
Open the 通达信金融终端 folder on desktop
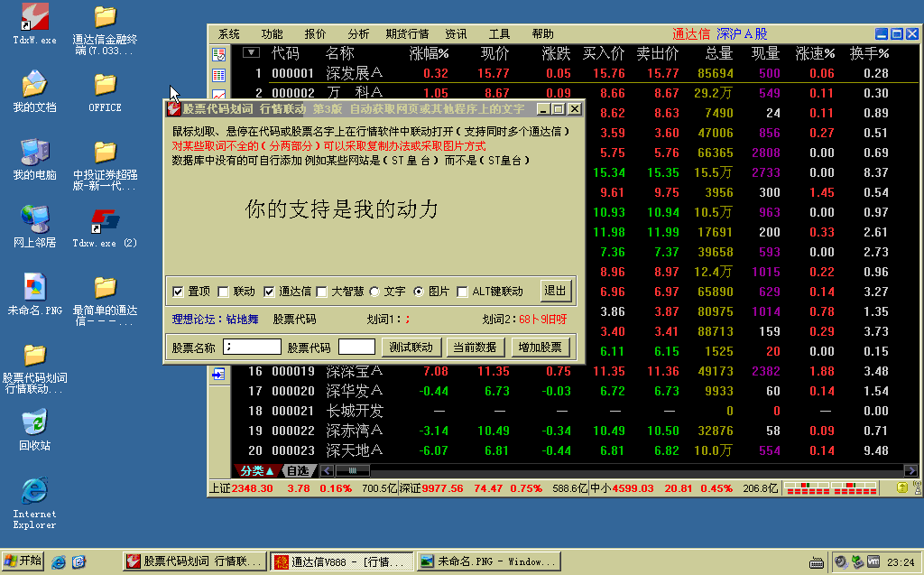tap(105, 28)
